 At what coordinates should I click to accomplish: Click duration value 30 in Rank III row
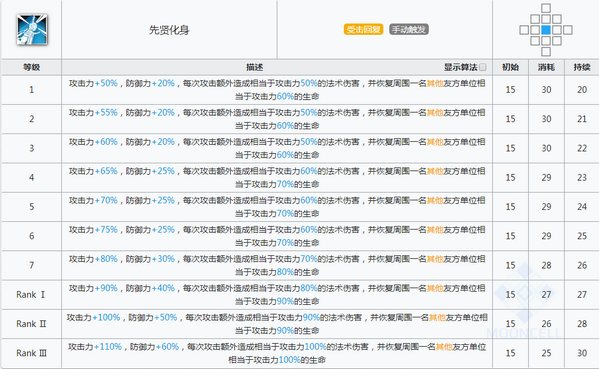582,353
